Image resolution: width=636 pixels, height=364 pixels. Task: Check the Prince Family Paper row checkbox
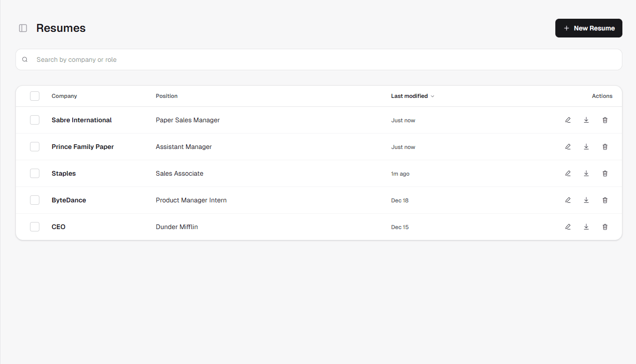[x=35, y=147]
